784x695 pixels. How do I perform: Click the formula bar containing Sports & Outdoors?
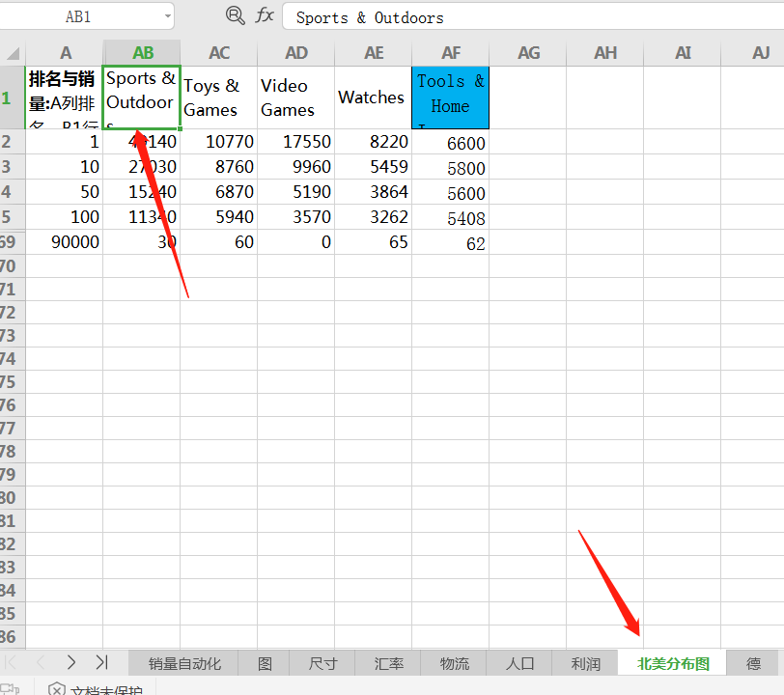click(533, 17)
